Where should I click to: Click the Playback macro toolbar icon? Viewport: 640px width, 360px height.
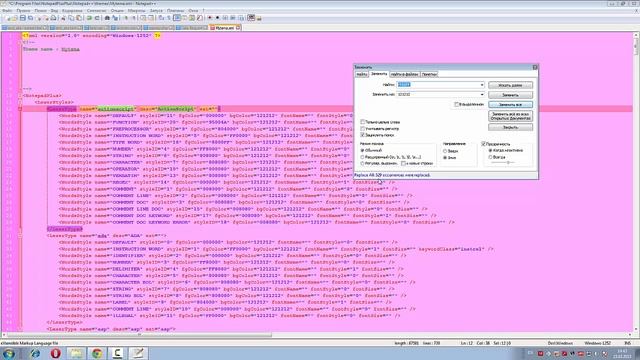click(x=225, y=18)
